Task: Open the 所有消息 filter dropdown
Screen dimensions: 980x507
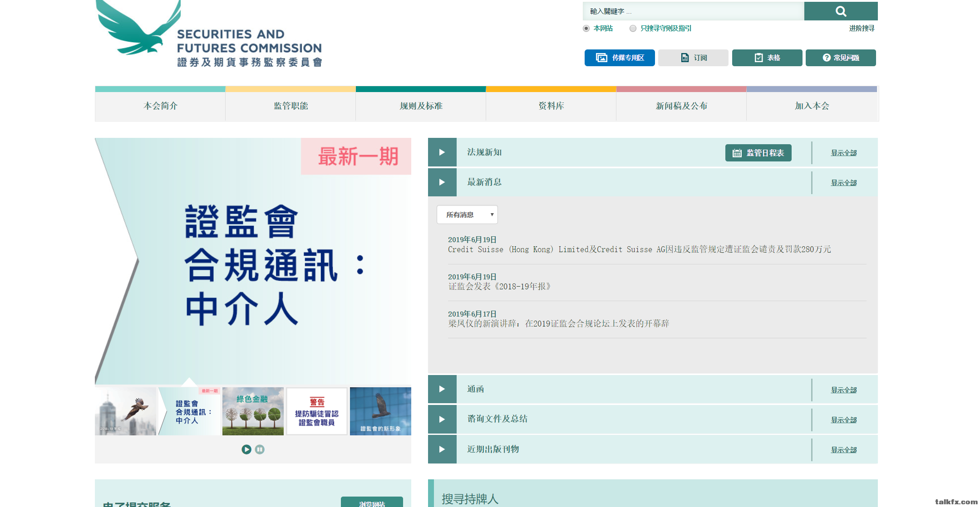Action: tap(467, 214)
